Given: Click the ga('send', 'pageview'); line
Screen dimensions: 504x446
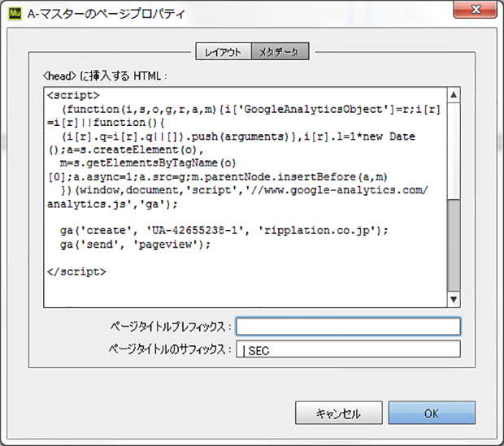Looking at the screenshot, I should [x=135, y=245].
